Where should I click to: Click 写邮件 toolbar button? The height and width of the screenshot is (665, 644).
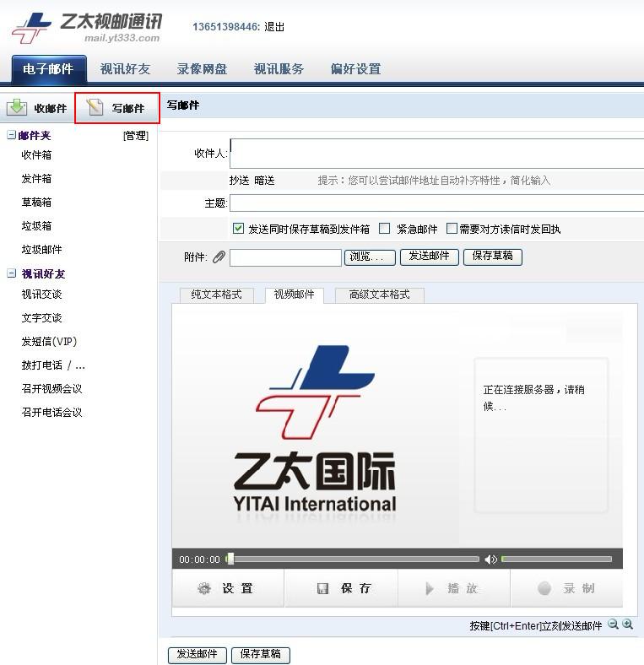(x=117, y=108)
